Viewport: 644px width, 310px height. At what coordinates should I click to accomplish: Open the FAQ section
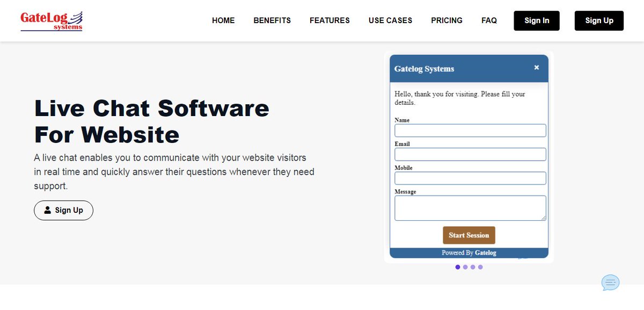[489, 20]
